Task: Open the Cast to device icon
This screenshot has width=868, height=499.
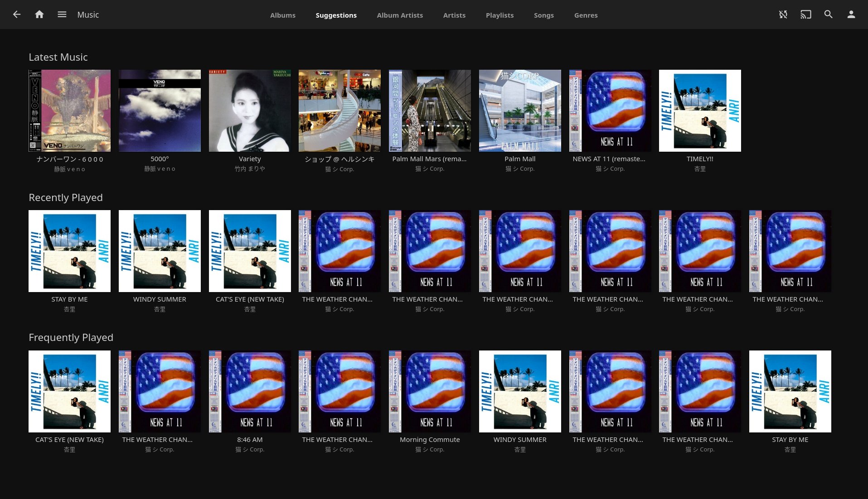Action: tap(805, 14)
